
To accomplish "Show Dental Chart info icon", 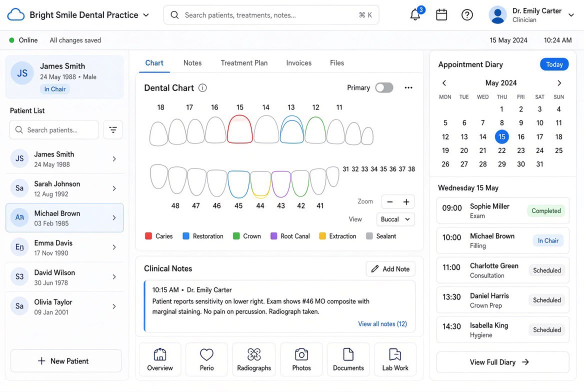I will pyautogui.click(x=202, y=88).
